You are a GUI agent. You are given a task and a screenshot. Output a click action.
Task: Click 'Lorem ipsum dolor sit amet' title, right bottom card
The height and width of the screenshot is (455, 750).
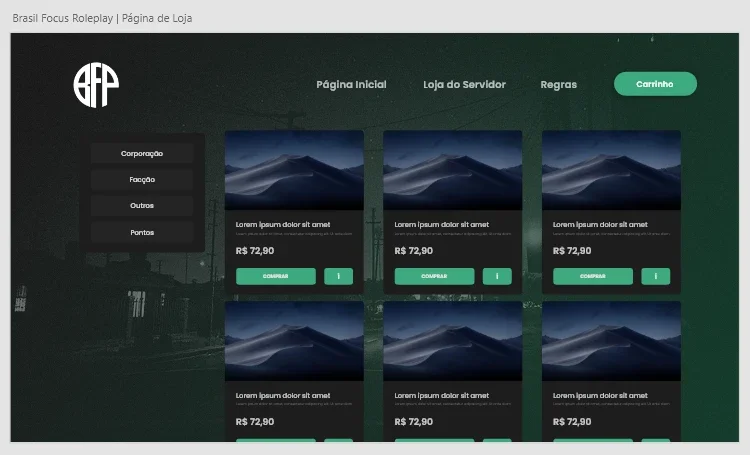coord(600,395)
